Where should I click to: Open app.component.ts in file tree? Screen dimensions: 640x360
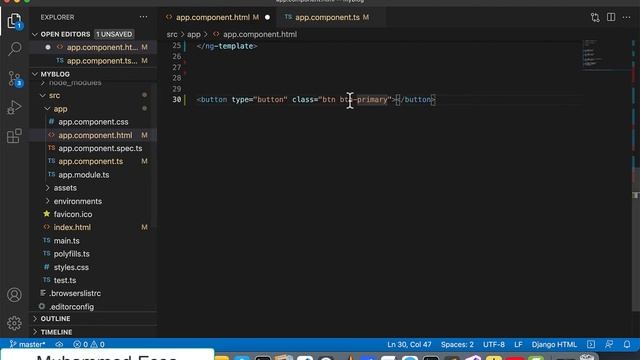[x=90, y=161]
